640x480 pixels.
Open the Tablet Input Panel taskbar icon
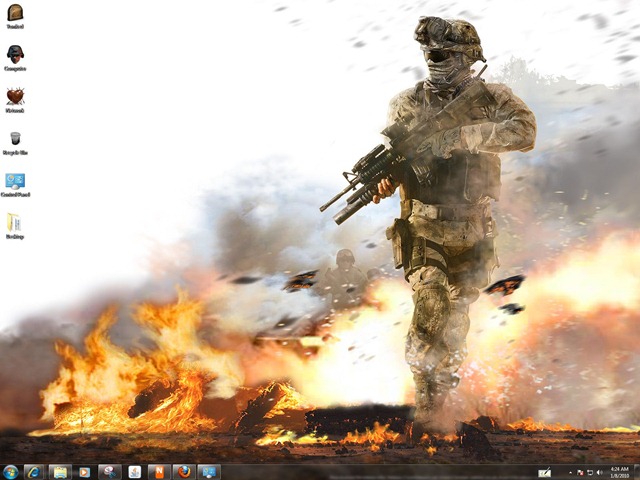pyautogui.click(x=544, y=473)
